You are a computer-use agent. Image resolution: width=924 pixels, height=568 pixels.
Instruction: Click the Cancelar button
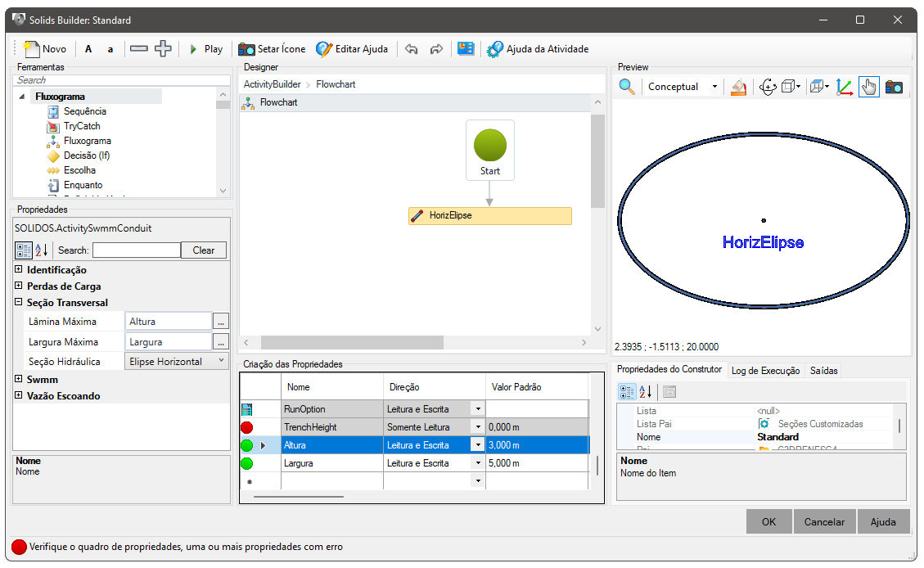point(824,522)
